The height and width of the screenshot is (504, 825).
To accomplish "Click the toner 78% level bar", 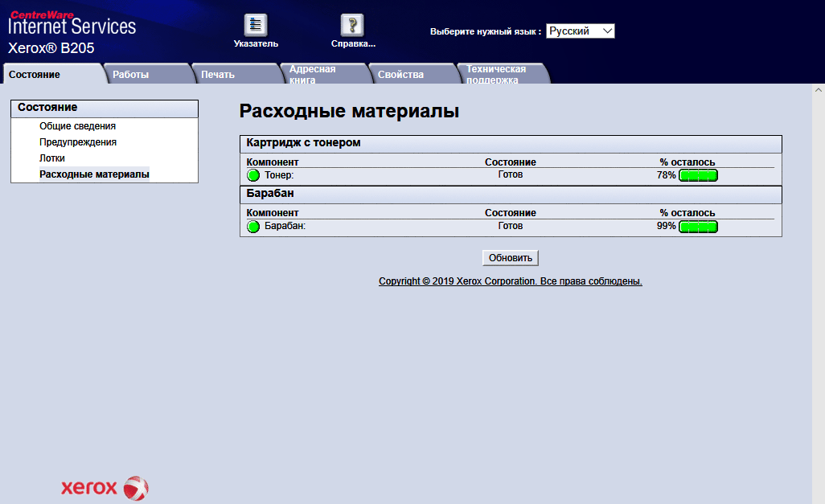I will pos(698,175).
